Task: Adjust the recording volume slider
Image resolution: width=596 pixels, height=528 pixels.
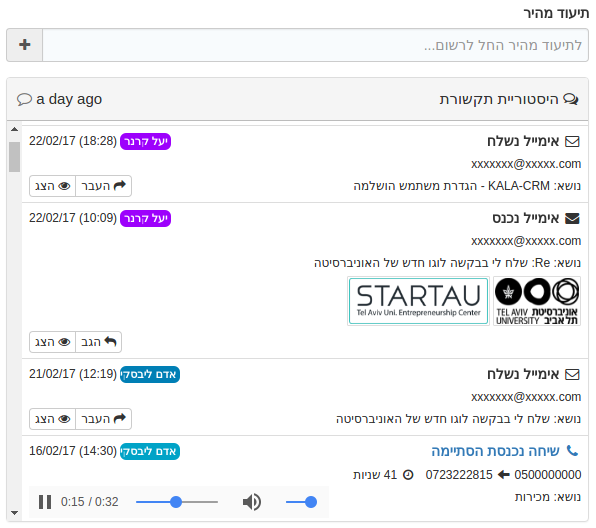Action: [301, 502]
